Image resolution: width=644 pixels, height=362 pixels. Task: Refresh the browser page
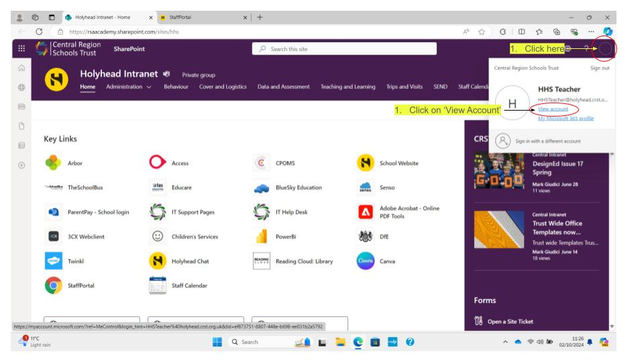pyautogui.click(x=39, y=32)
